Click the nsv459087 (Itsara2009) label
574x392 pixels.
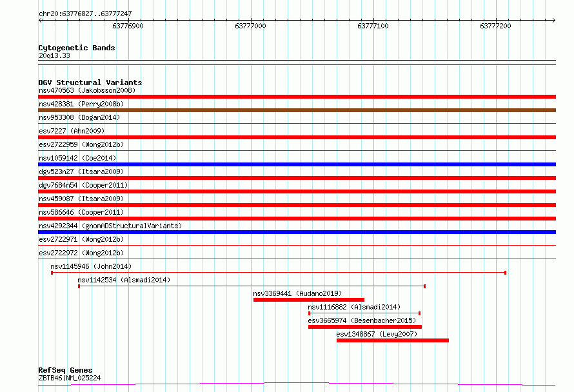coord(81,199)
